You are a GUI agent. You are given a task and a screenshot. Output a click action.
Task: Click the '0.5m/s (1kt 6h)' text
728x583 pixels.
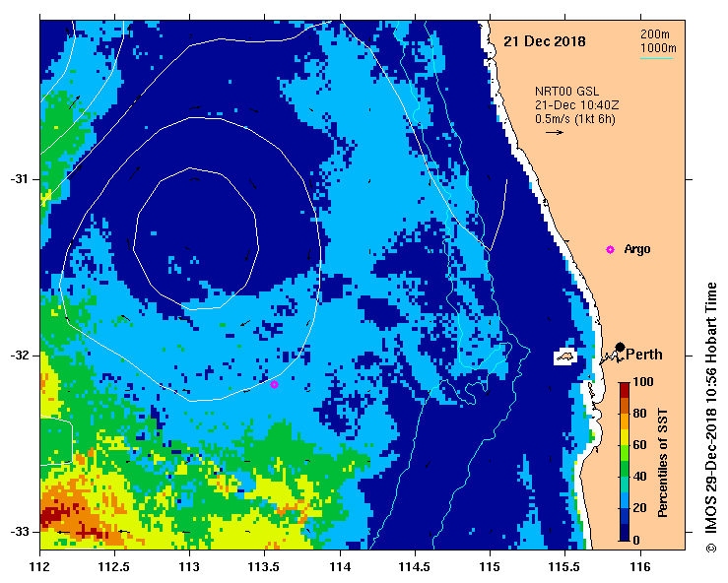coord(574,119)
